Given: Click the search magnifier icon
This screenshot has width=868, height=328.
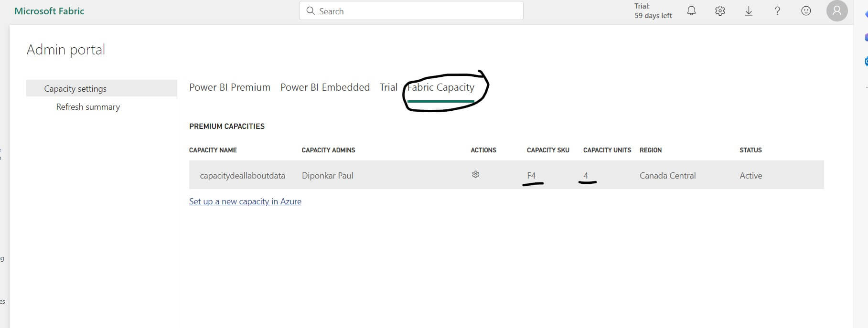Looking at the screenshot, I should coord(311,11).
